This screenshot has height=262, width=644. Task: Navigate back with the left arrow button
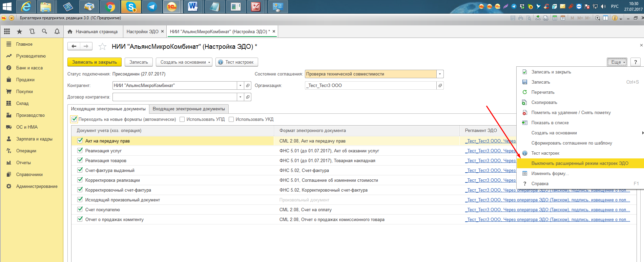(74, 46)
